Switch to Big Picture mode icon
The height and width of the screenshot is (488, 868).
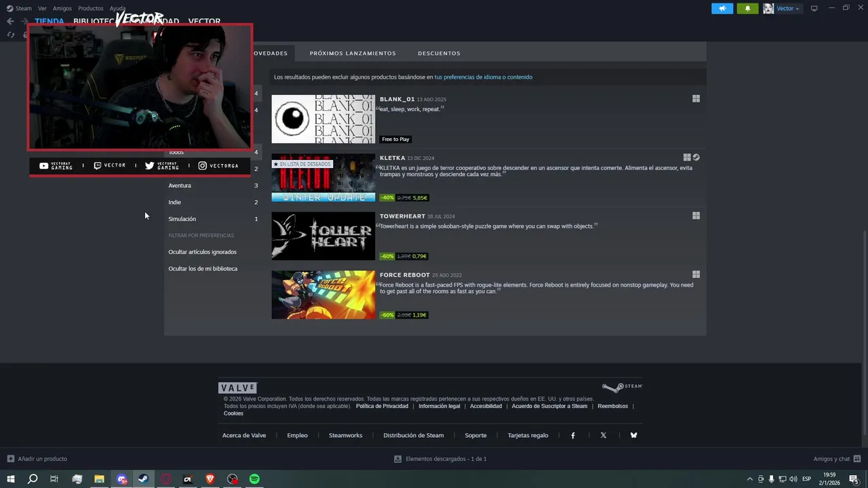point(814,8)
